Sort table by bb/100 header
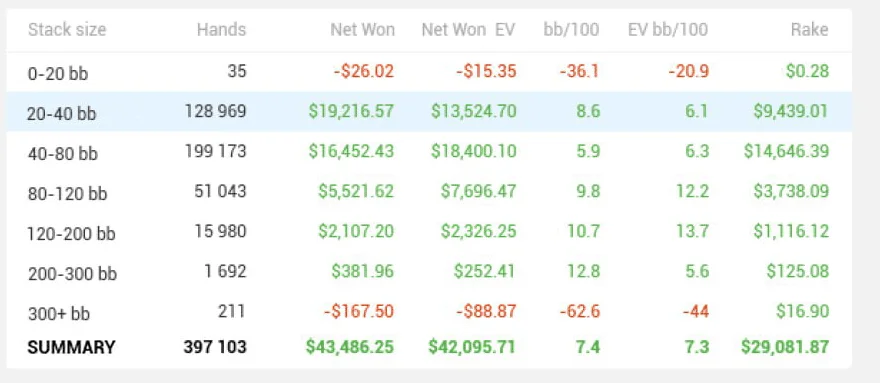 point(571,30)
